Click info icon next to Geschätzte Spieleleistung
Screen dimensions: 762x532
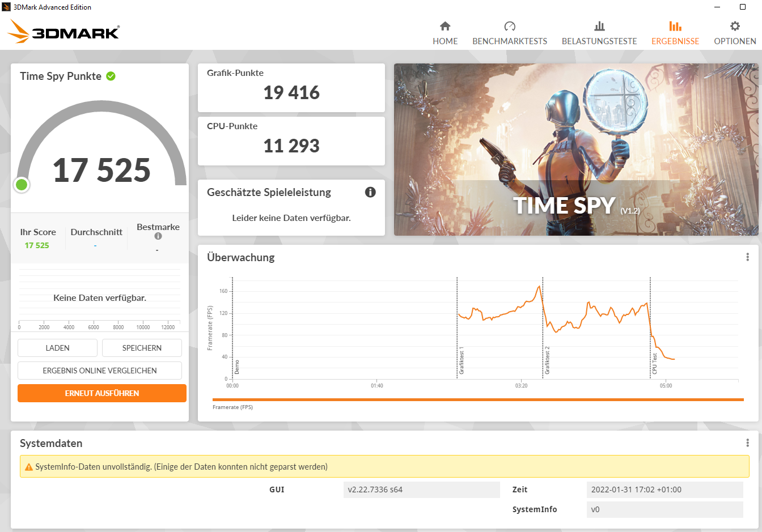(370, 192)
